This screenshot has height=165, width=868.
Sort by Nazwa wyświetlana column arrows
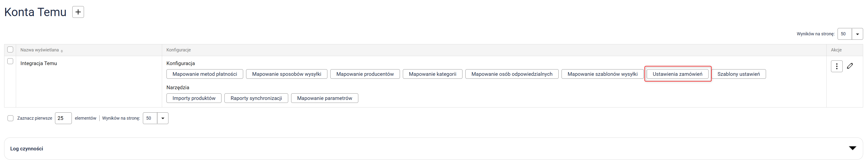tap(62, 51)
